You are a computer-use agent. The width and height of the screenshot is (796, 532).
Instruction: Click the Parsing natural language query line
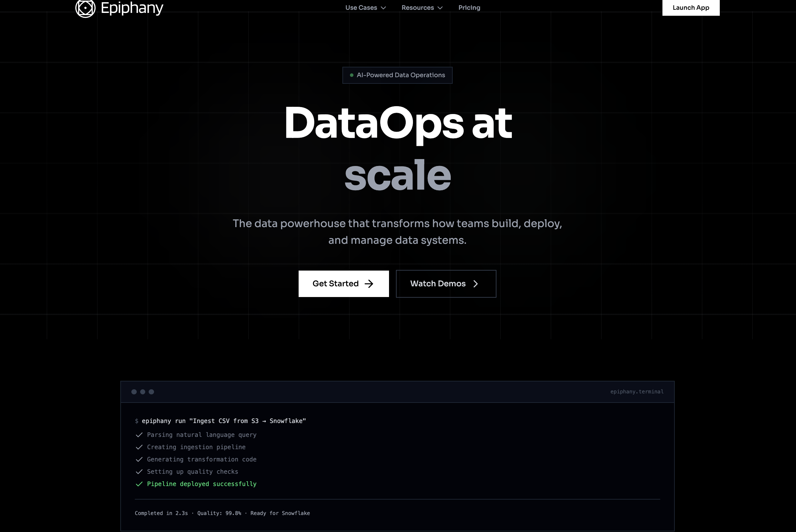click(202, 435)
